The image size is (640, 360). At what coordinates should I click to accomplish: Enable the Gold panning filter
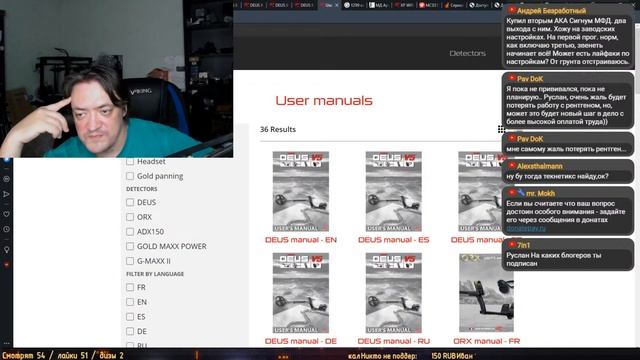tap(130, 176)
